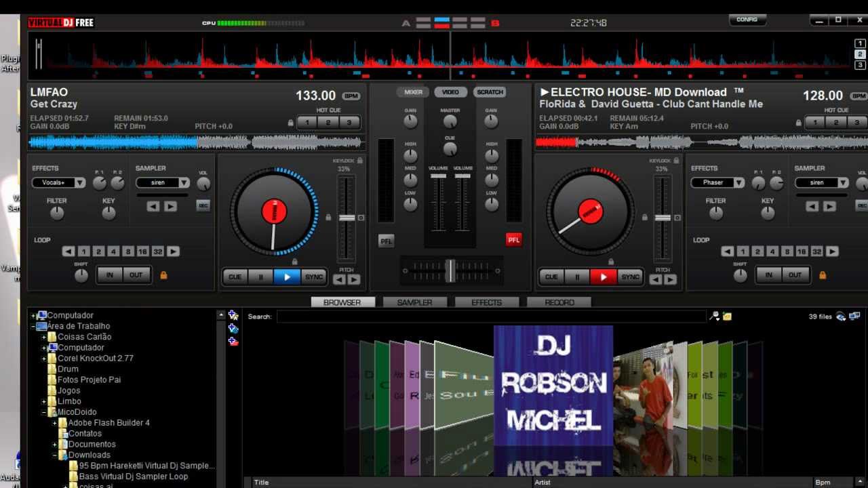Click the network icon beside 39 files
Viewport: 868px width, 488px height.
point(854,317)
